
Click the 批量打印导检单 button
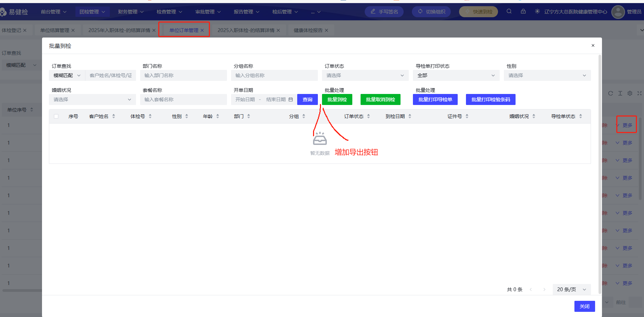pos(435,99)
